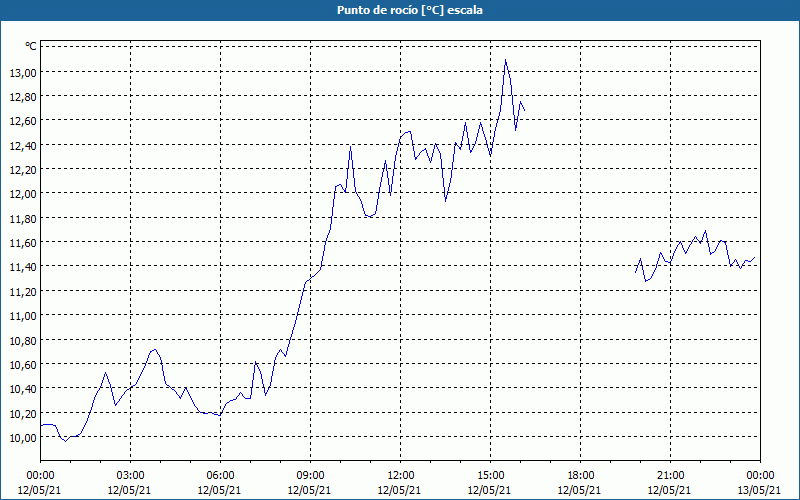Select the 10,20 y-axis value
800x500 pixels.
23,413
